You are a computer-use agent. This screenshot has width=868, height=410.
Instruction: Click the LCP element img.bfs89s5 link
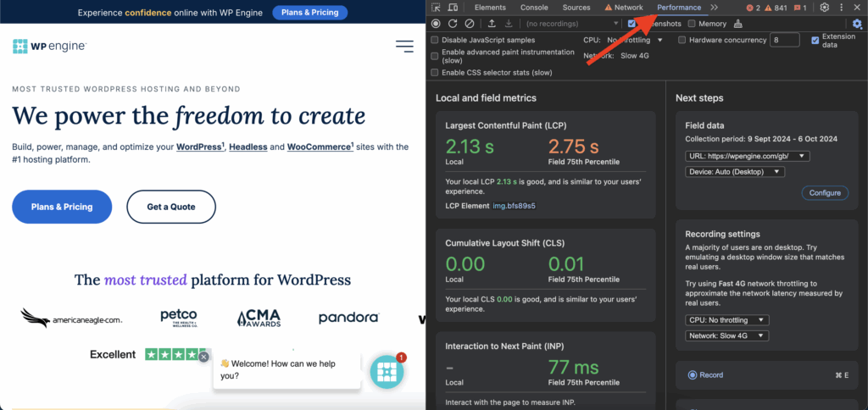[x=515, y=206]
